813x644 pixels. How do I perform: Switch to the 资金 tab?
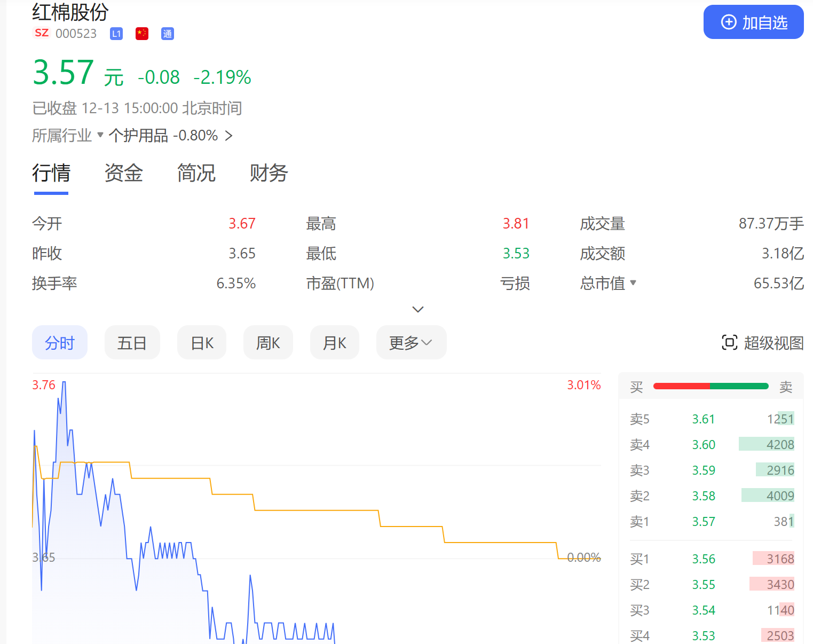(124, 173)
